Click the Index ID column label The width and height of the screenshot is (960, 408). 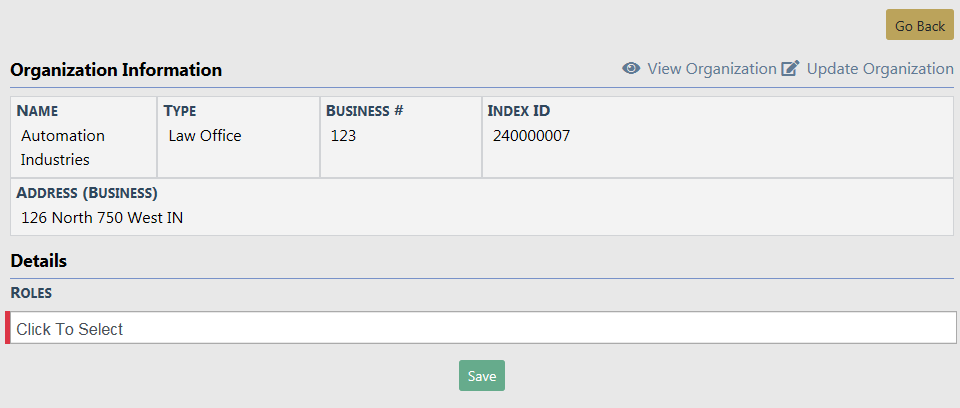[x=518, y=111]
